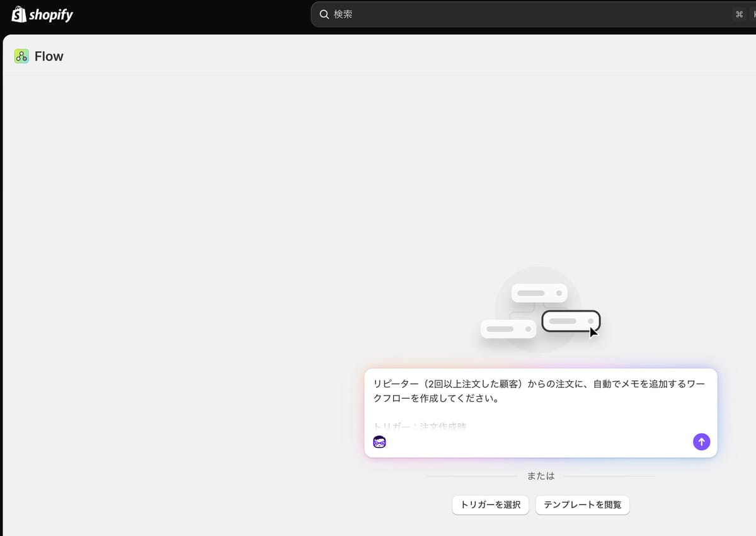Focus the 検索 search field
The image size is (756, 536).
click(x=533, y=14)
